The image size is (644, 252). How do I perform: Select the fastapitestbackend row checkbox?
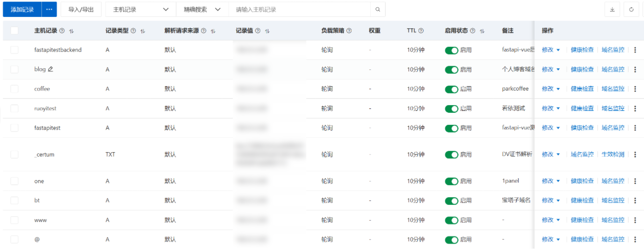click(x=14, y=50)
